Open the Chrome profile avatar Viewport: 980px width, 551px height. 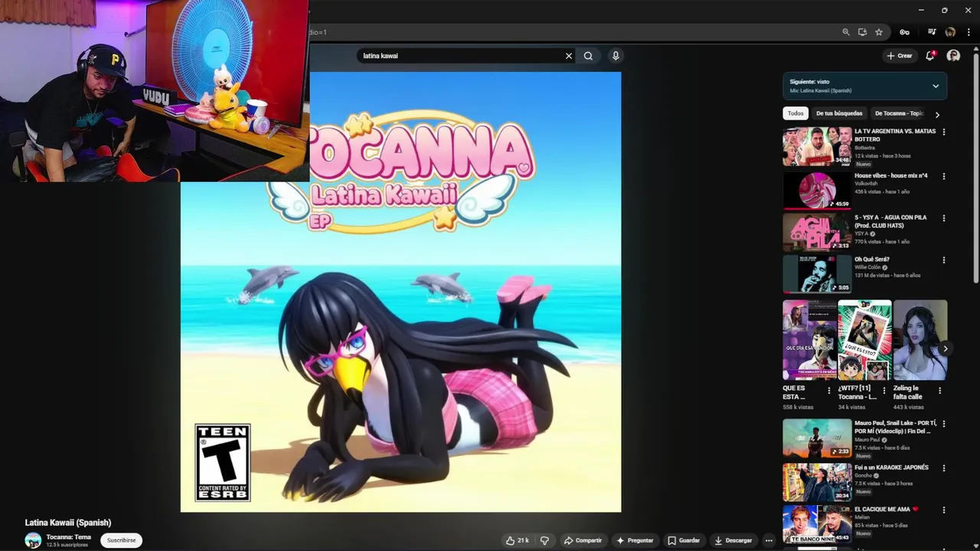pos(950,32)
